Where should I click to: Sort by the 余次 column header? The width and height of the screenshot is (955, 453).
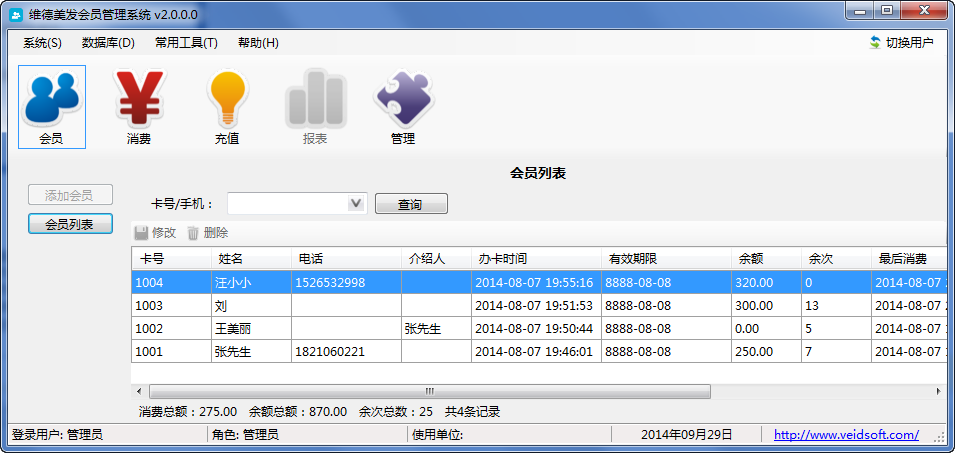coord(836,259)
